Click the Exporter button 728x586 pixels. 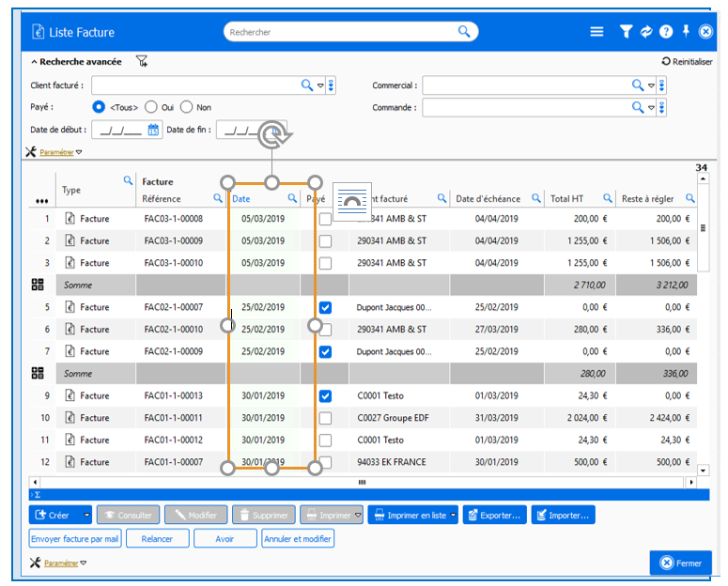[x=493, y=515]
